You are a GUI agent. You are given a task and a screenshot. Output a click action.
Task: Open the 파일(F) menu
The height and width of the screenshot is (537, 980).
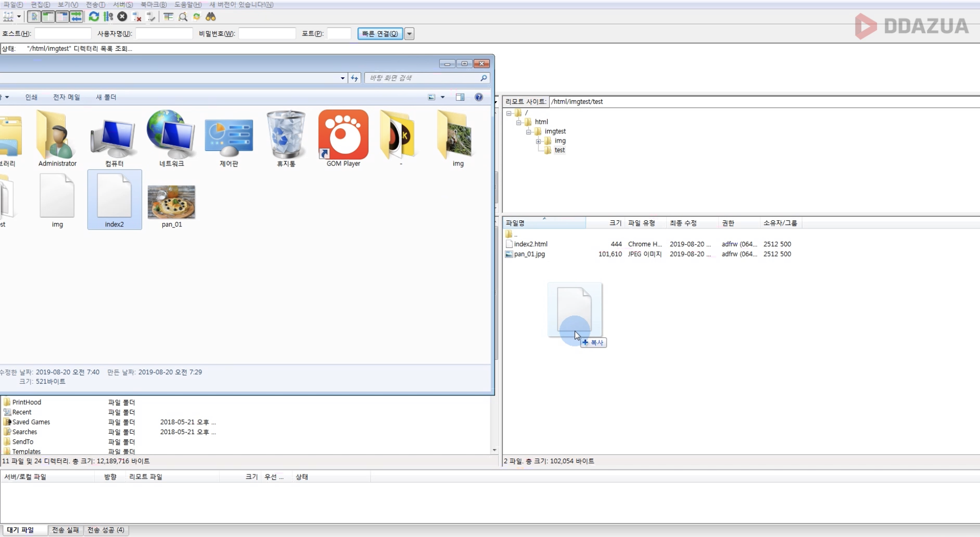(13, 5)
